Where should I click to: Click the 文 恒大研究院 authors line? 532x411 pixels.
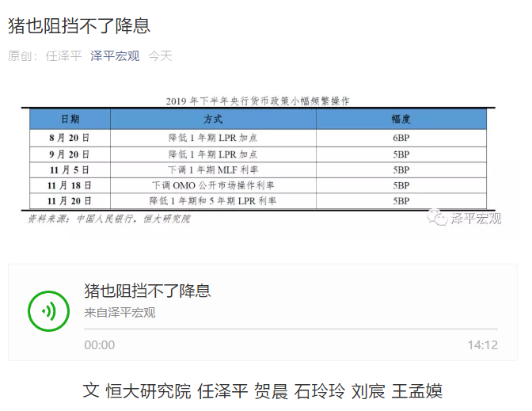[x=263, y=391]
